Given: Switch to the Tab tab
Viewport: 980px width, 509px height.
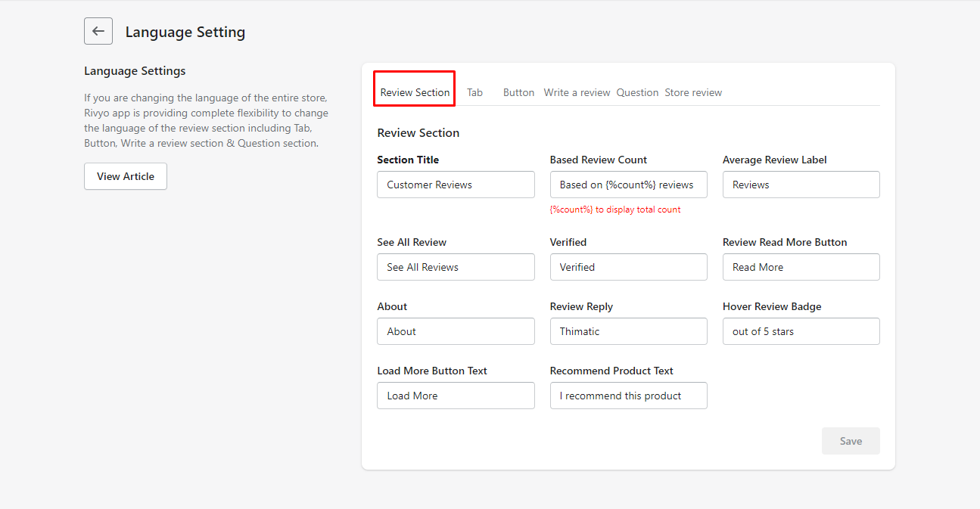Looking at the screenshot, I should 474,92.
